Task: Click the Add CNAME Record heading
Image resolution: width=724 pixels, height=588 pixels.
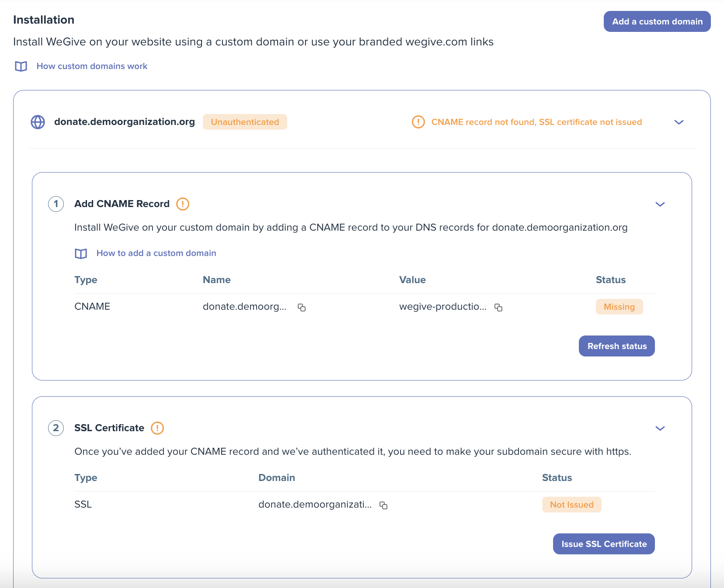Action: 122,204
